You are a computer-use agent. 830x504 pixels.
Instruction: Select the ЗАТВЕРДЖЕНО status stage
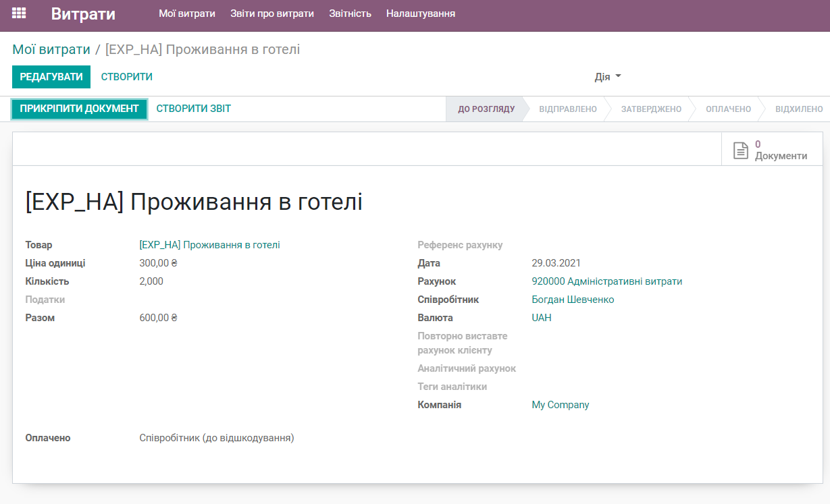point(649,109)
